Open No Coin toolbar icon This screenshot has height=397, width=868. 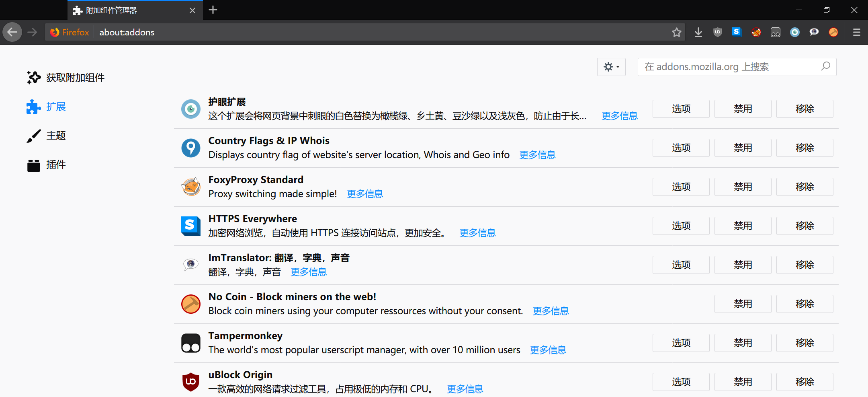(x=833, y=32)
